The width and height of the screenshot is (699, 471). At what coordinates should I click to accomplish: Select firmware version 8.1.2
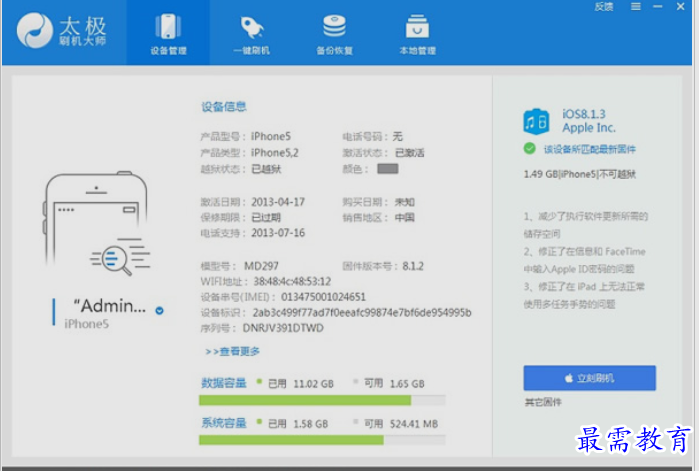tap(413, 266)
